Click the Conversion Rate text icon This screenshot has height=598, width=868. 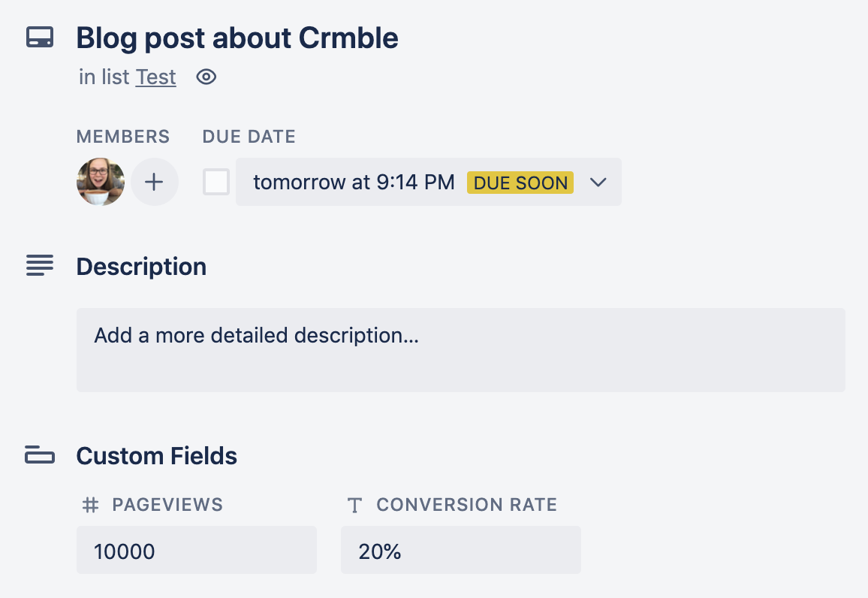point(355,506)
